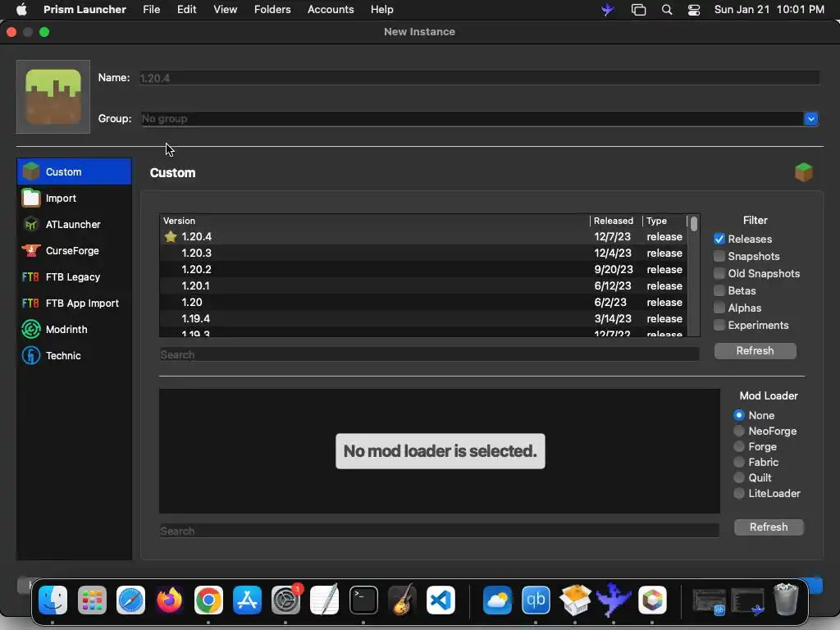Click the star icon beside version 1.20.4

pos(171,236)
